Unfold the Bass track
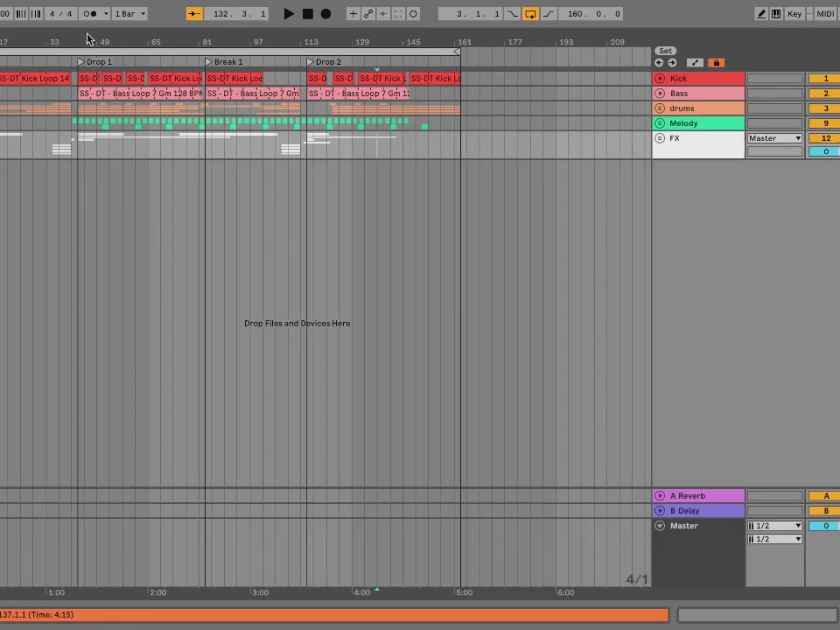 click(x=660, y=93)
